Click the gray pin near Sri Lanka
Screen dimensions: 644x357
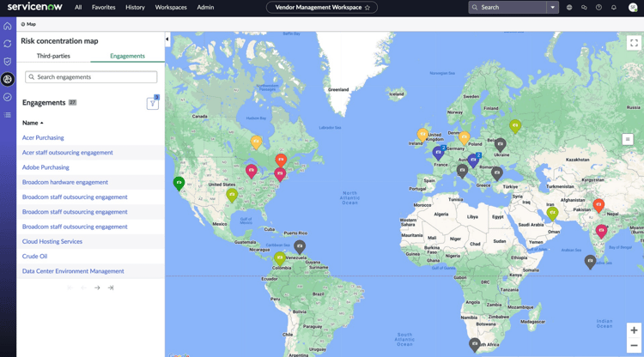[590, 262]
